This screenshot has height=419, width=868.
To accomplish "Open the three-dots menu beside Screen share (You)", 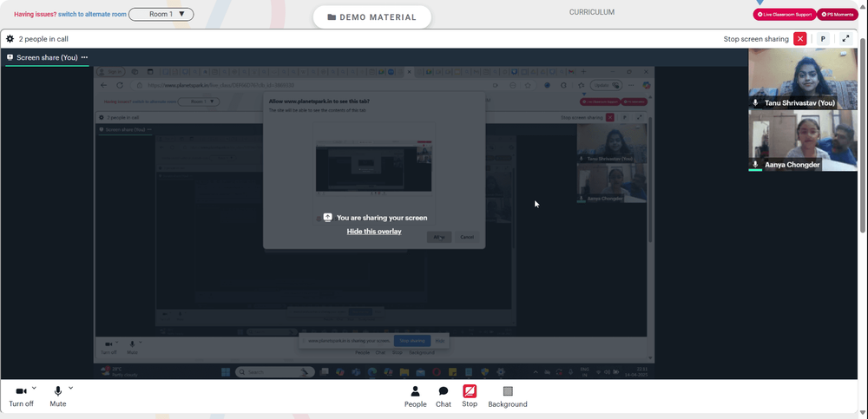I will point(84,57).
